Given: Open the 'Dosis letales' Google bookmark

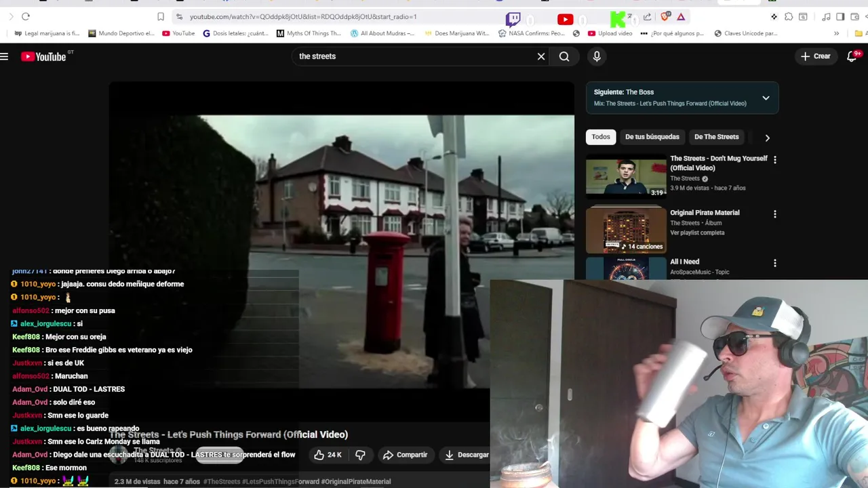Looking at the screenshot, I should pos(235,33).
